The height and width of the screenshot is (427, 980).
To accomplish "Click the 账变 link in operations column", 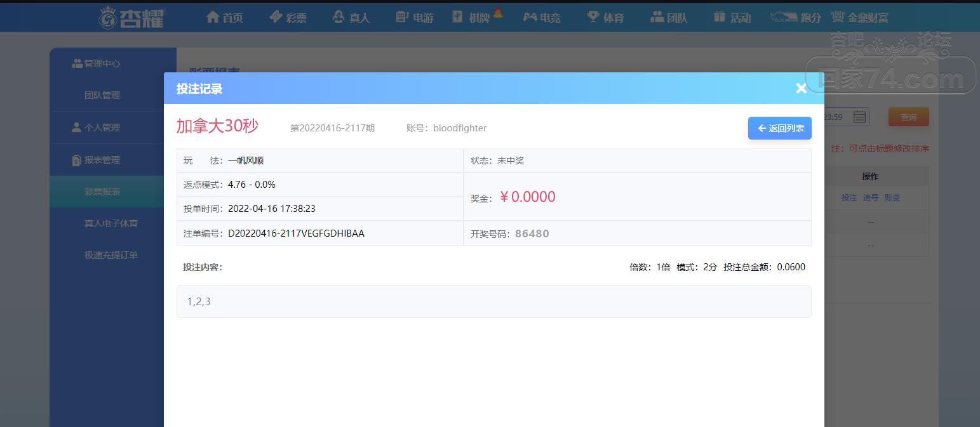I will pyautogui.click(x=892, y=198).
